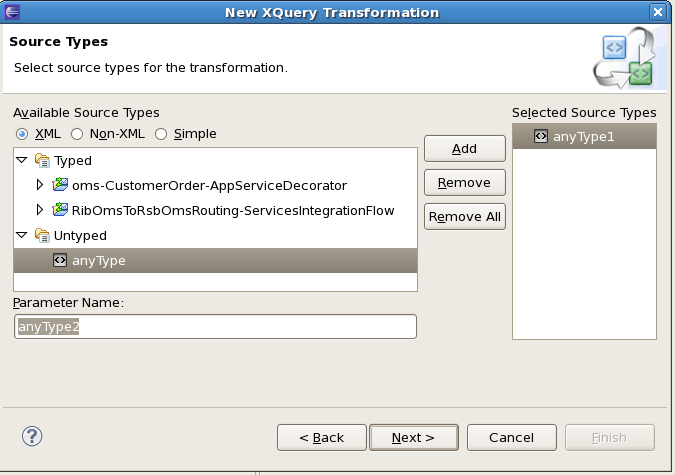
Task: Select the Simple radio button
Action: click(161, 134)
